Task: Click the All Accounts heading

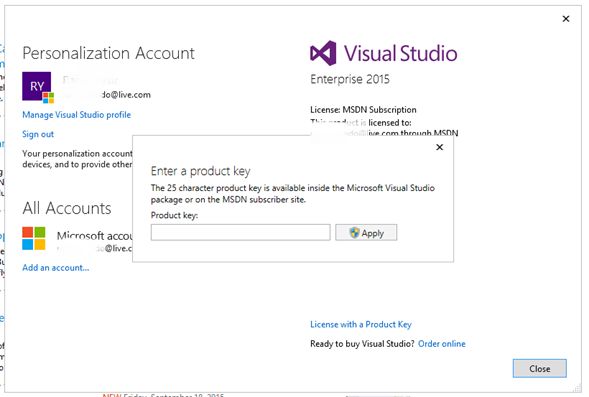Action: pos(67,208)
